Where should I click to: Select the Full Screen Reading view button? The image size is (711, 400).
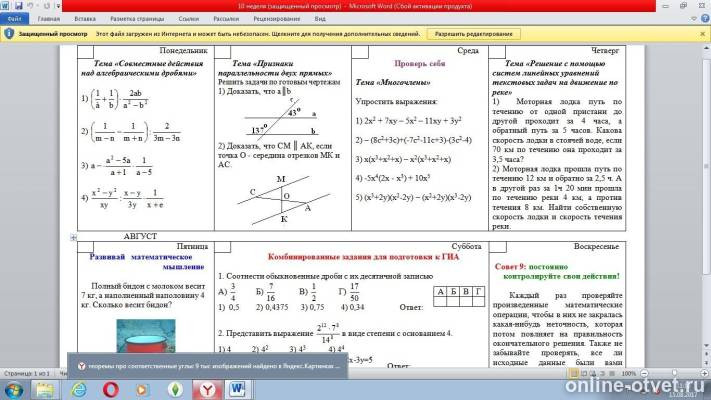[584, 373]
